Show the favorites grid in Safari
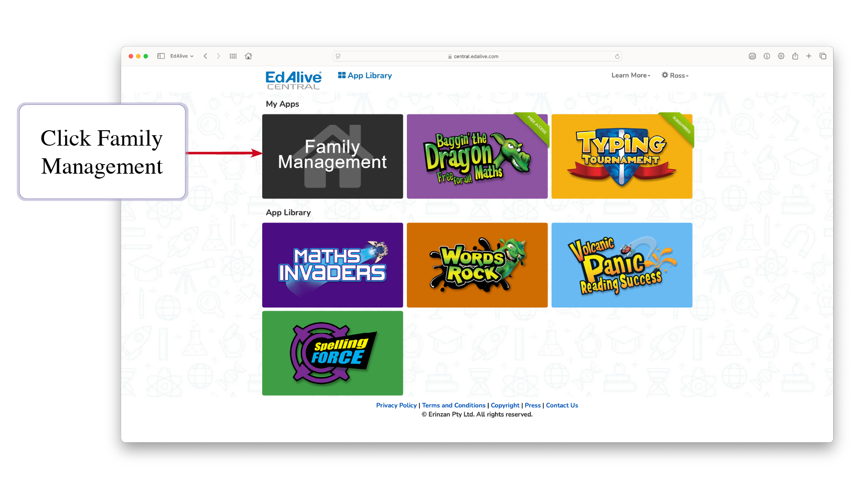Image resolution: width=868 pixels, height=502 pixels. [233, 56]
